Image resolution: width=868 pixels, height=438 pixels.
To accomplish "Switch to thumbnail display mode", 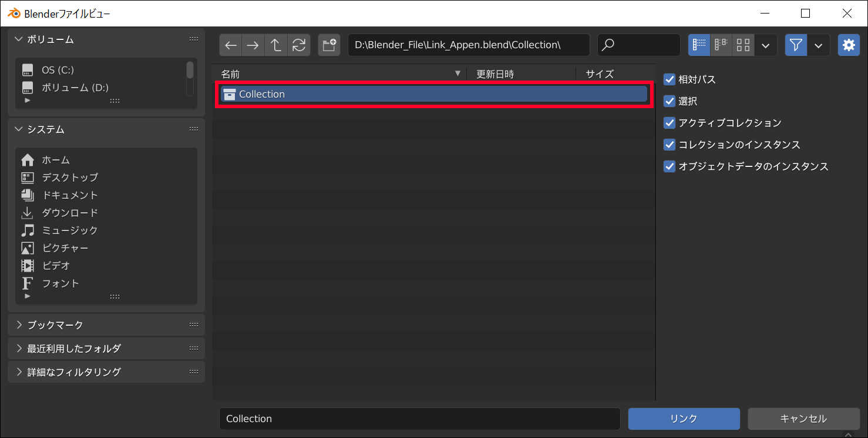I will (x=743, y=45).
